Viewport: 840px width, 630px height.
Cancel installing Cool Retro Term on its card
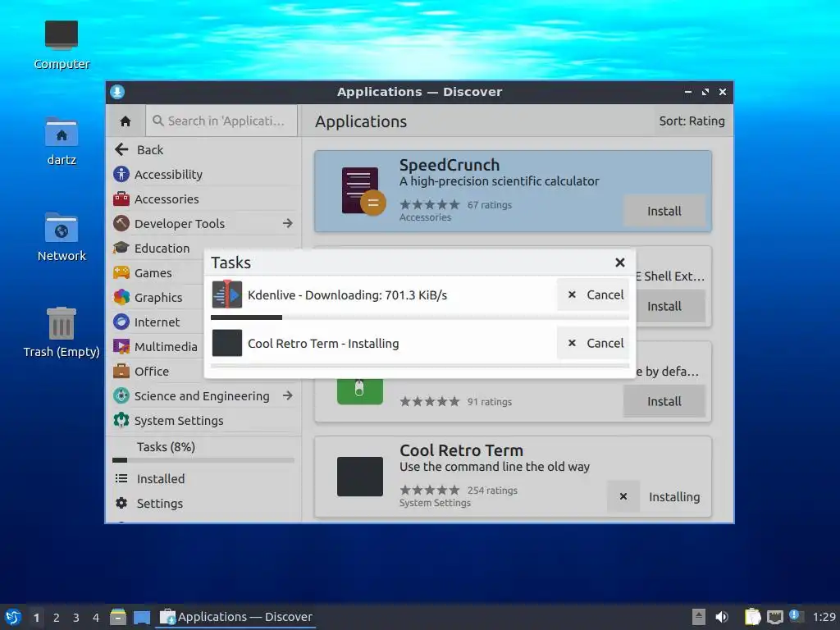tap(623, 496)
